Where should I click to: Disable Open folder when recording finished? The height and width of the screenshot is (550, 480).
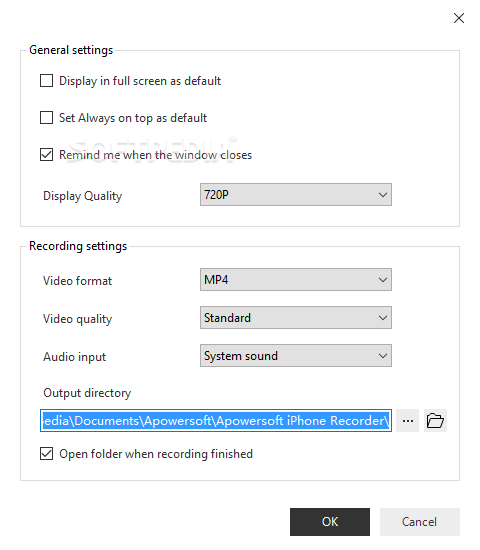[x=46, y=454]
